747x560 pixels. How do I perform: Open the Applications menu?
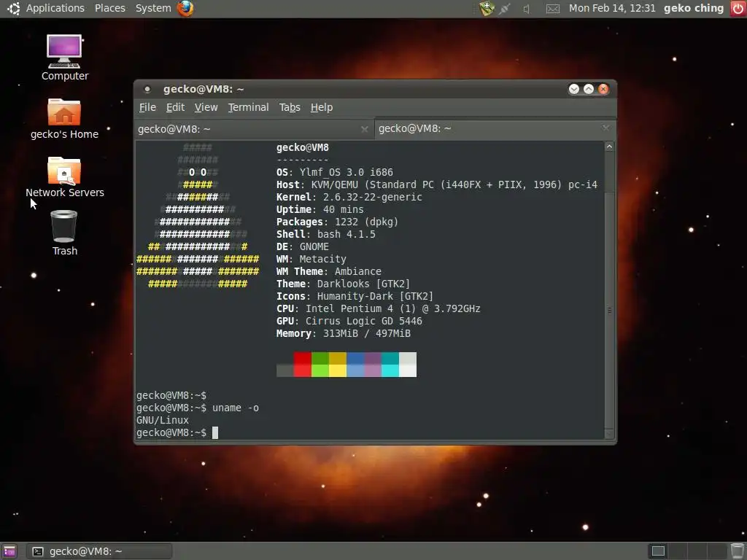(55, 8)
